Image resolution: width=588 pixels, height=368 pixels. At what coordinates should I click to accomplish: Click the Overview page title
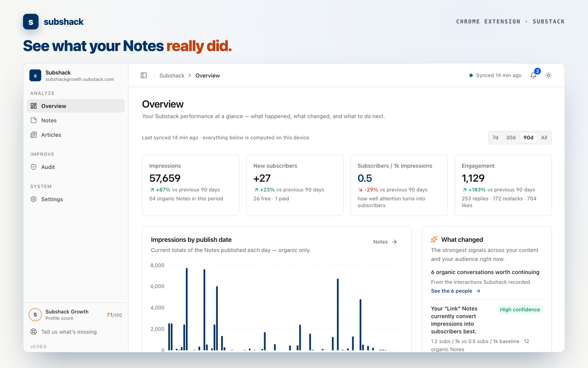163,104
